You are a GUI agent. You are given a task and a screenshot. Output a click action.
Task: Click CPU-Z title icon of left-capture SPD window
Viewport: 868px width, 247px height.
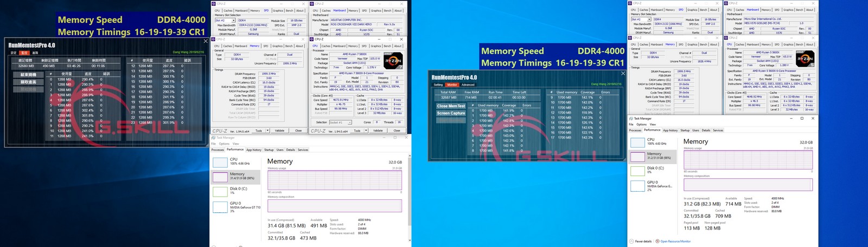(214, 4)
